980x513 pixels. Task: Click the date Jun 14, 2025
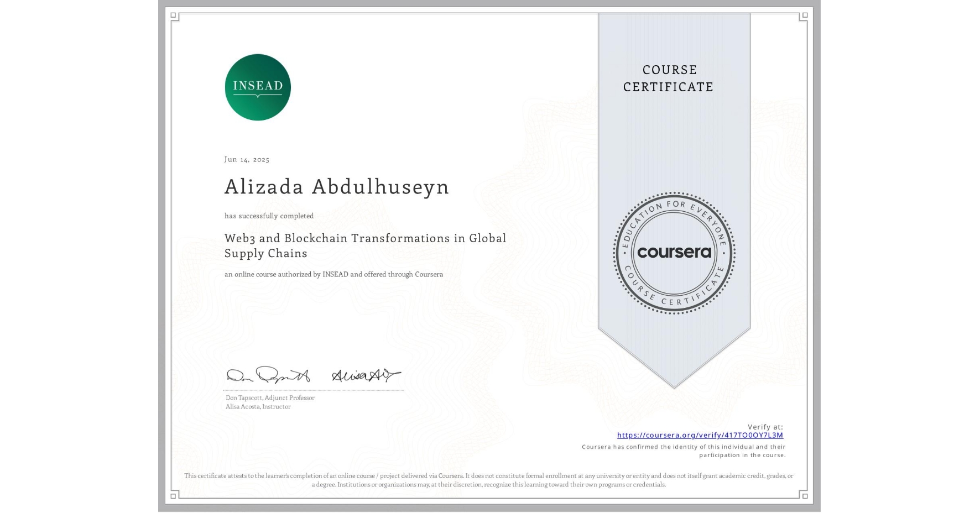[x=247, y=159]
